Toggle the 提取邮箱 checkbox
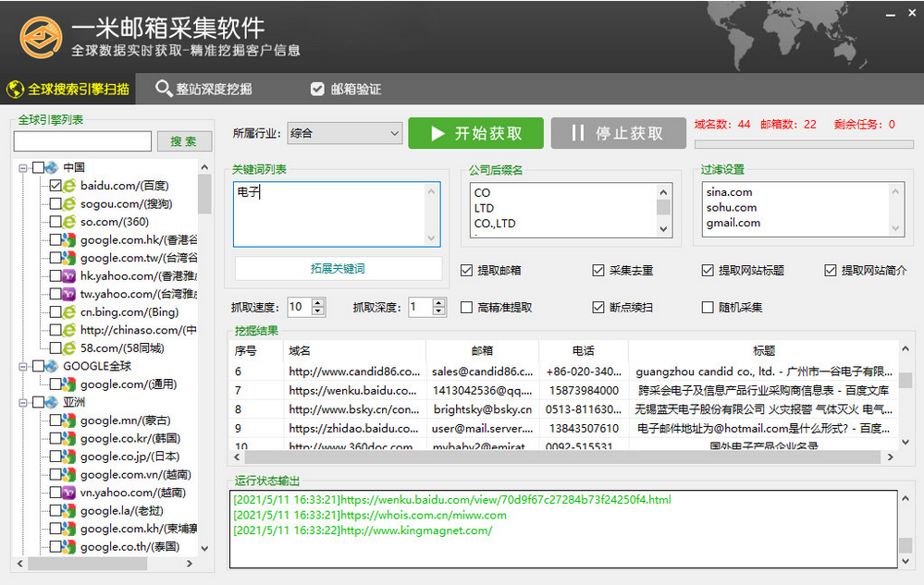 [x=467, y=271]
